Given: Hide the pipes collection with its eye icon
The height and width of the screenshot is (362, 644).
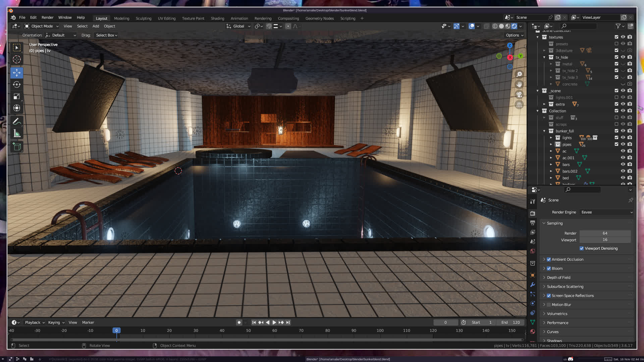Looking at the screenshot, I should point(623,144).
